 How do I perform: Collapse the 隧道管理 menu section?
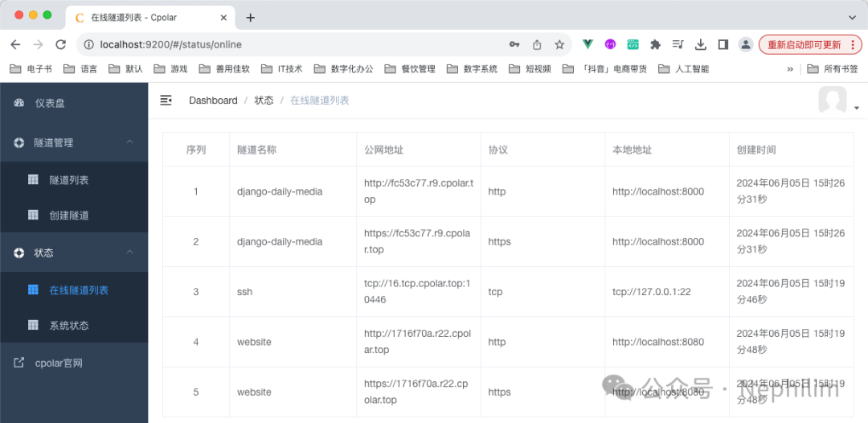[x=74, y=142]
